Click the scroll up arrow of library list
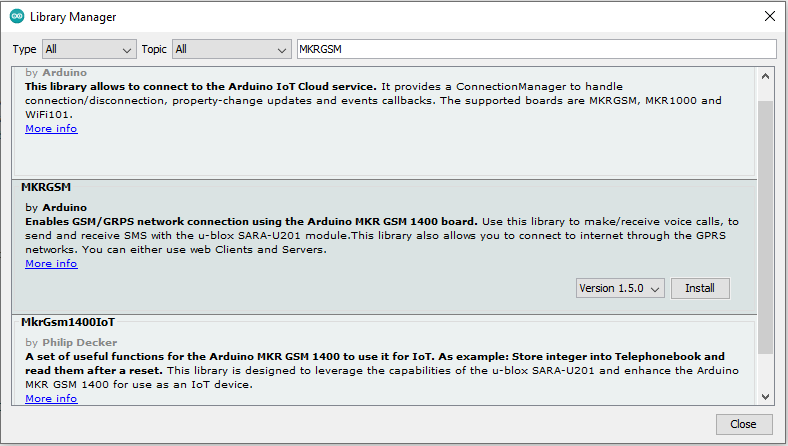The image size is (788, 446). click(x=766, y=76)
